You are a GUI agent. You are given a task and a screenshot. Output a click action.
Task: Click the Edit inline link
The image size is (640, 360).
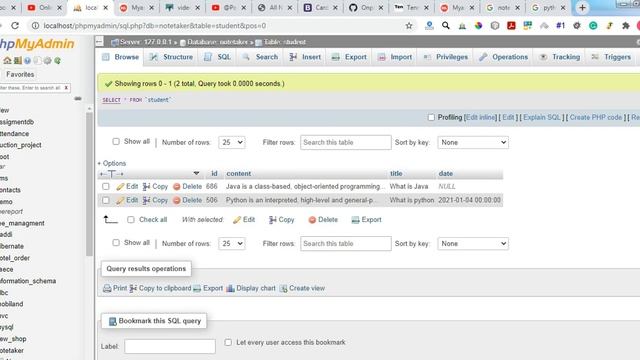480,118
